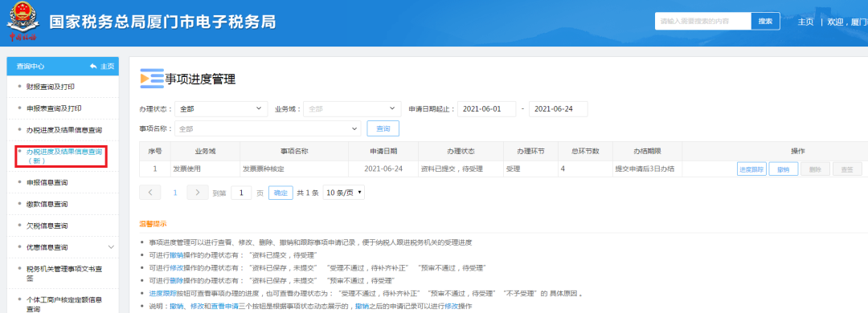Expand the 优惠信息查询 sidebar chevron
868x313 pixels.
(x=111, y=246)
